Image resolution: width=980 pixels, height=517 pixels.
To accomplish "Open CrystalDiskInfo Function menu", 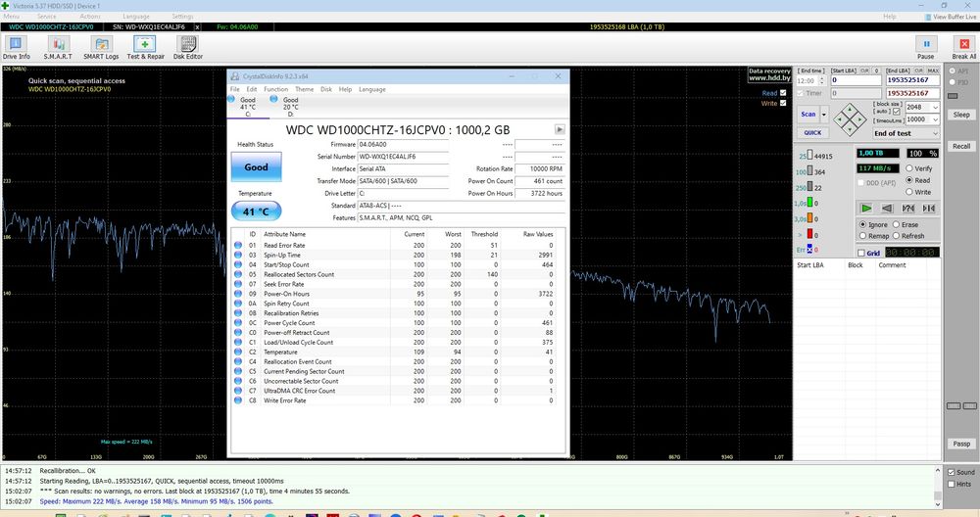I will (x=275, y=89).
